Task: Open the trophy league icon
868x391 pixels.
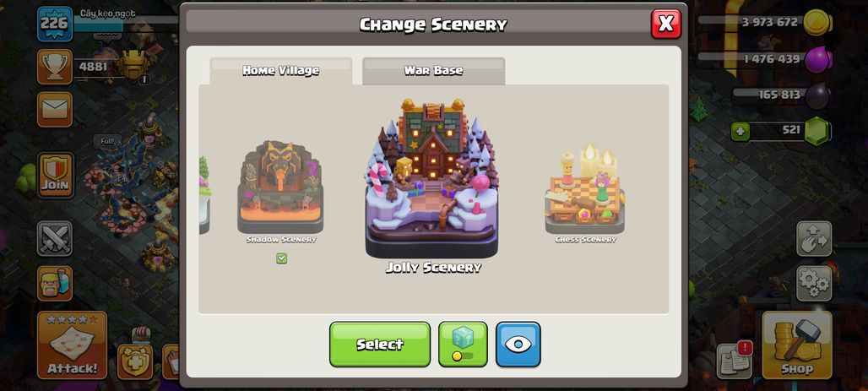Action: click(x=54, y=67)
